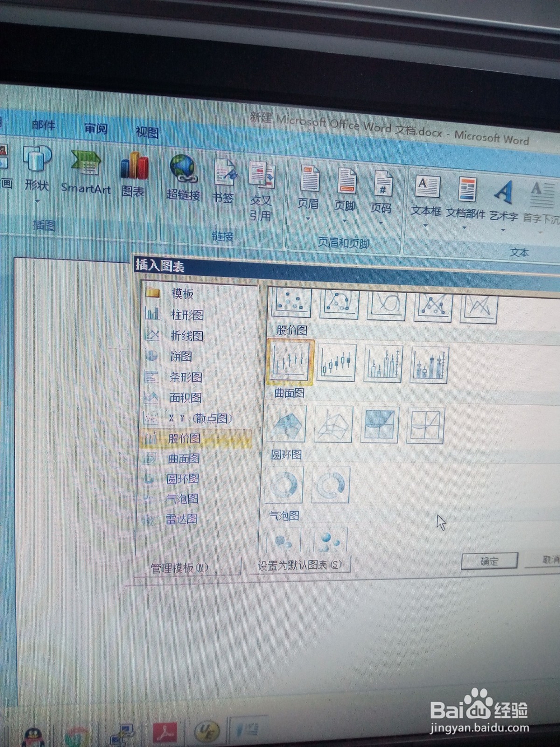This screenshot has height=747, width=560.
Task: Confirm with the OK (确定) button
Action: (x=489, y=560)
